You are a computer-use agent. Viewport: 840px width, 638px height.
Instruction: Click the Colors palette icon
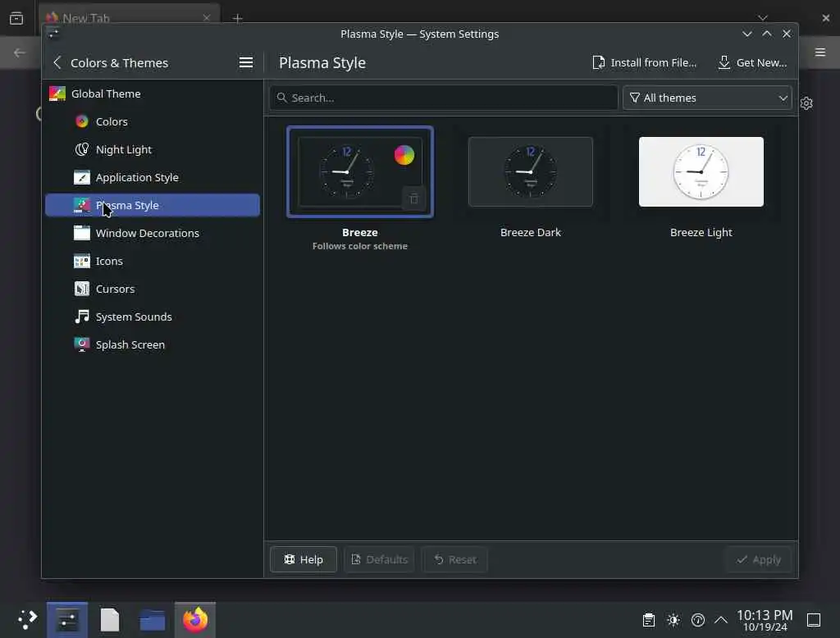pos(81,121)
